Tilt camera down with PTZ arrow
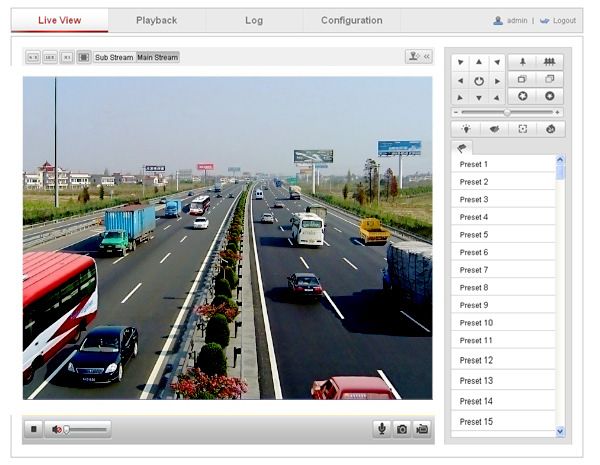Viewport: 600px width, 465px height. (x=479, y=98)
